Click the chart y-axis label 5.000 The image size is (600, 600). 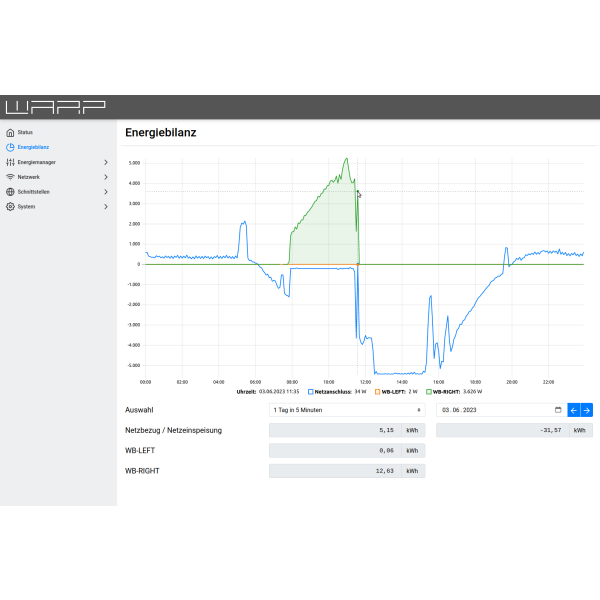(x=135, y=163)
